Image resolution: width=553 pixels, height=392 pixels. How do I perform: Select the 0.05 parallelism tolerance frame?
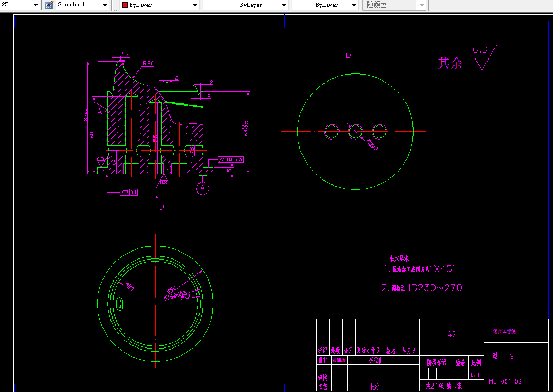(231, 160)
